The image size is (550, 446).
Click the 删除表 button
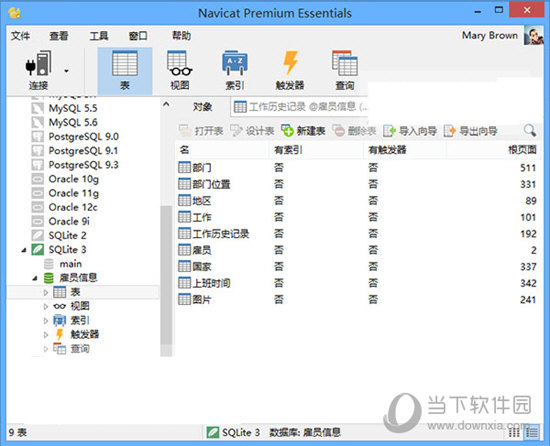[354, 131]
